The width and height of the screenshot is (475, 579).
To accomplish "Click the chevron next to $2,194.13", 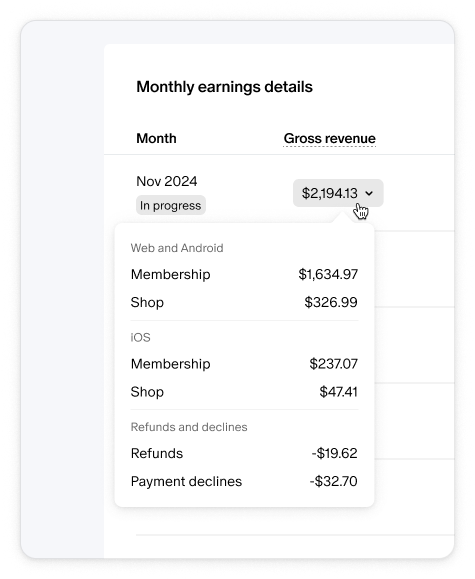I will (x=369, y=193).
